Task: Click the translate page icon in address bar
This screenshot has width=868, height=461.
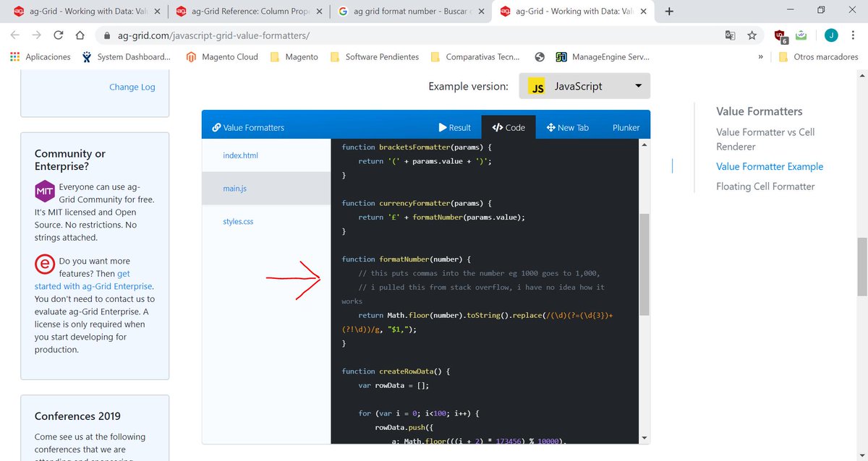Action: coord(731,35)
